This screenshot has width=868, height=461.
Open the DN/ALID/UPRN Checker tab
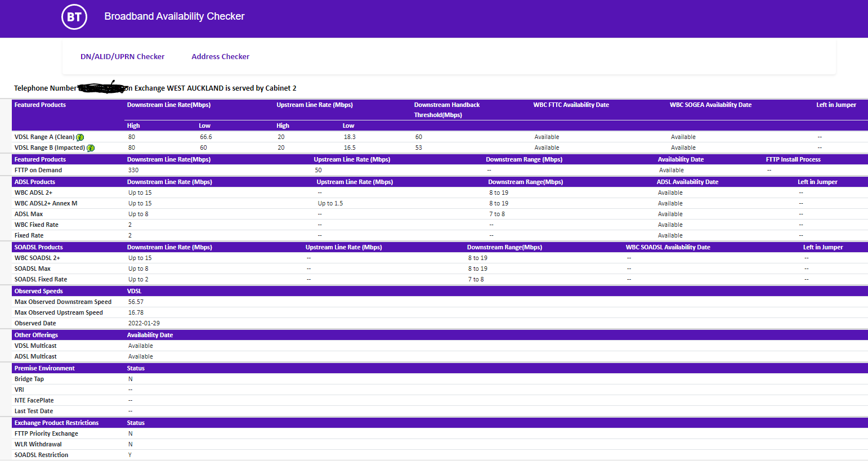point(122,57)
